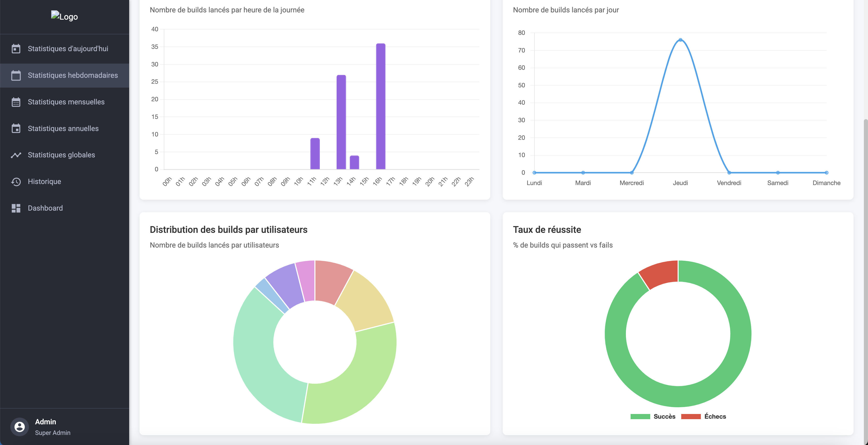Toggle the Échecs legend entry
The image size is (868, 445).
(x=715, y=416)
